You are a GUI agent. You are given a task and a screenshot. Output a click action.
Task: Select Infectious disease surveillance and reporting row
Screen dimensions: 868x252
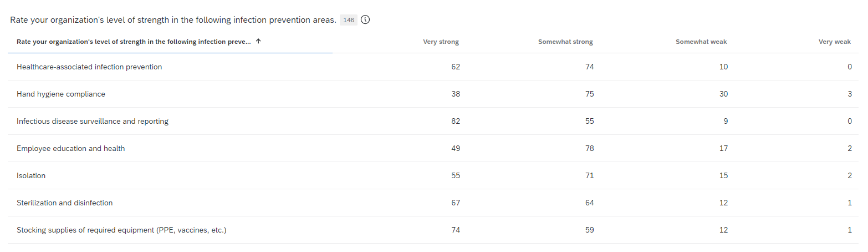[433, 121]
